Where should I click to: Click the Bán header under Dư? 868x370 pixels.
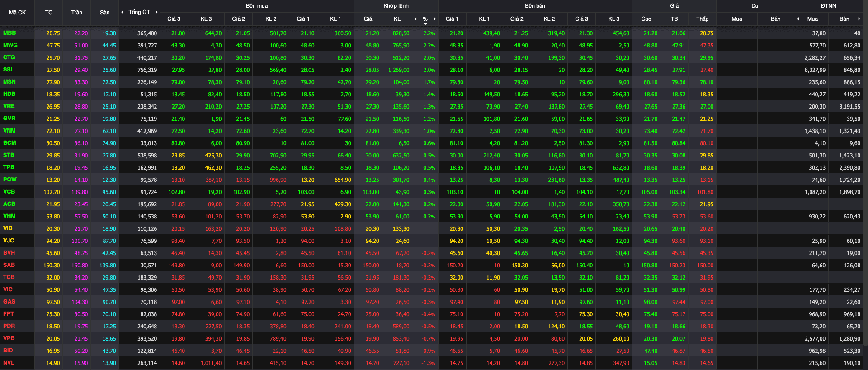[776, 19]
